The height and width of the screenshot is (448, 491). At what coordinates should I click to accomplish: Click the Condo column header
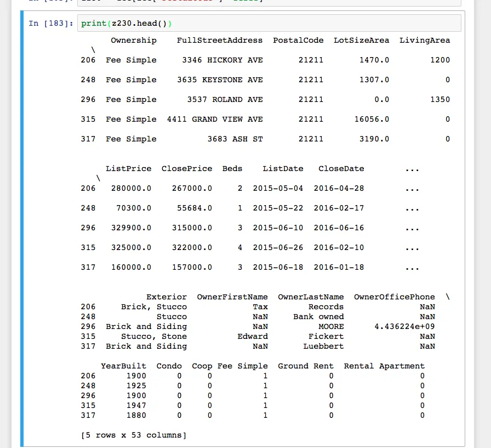(169, 366)
